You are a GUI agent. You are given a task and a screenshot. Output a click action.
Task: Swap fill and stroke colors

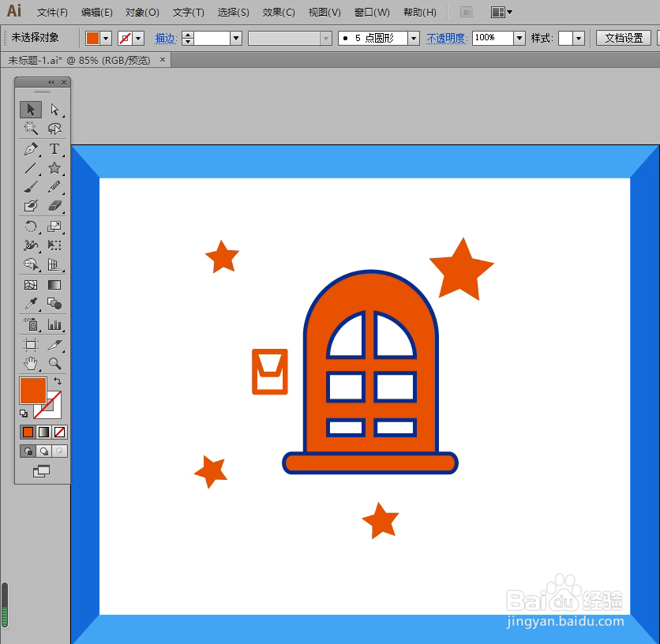(x=58, y=381)
